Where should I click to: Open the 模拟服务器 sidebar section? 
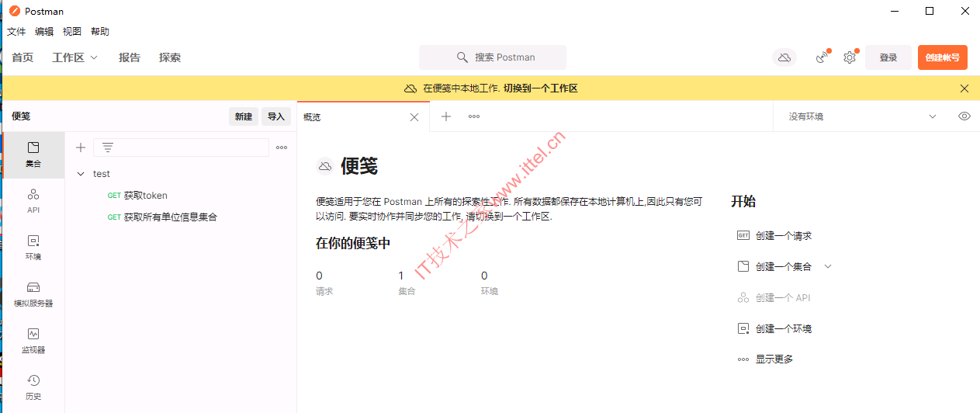33,294
